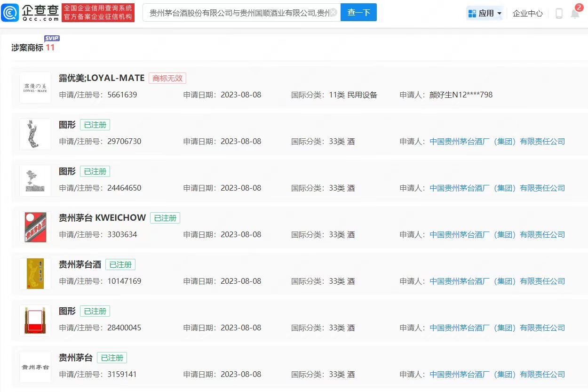Image resolution: width=588 pixels, height=392 pixels.
Task: Select applicant text 颜好生N12****798
Action: pyautogui.click(x=461, y=95)
